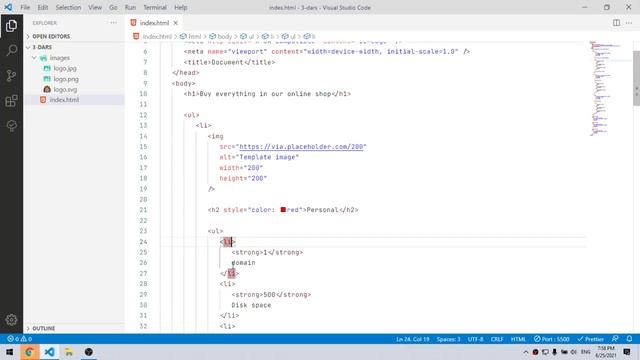Image resolution: width=640 pixels, height=360 pixels.
Task: Open the via.placeholder.com/200 link in code
Action: pos(301,147)
